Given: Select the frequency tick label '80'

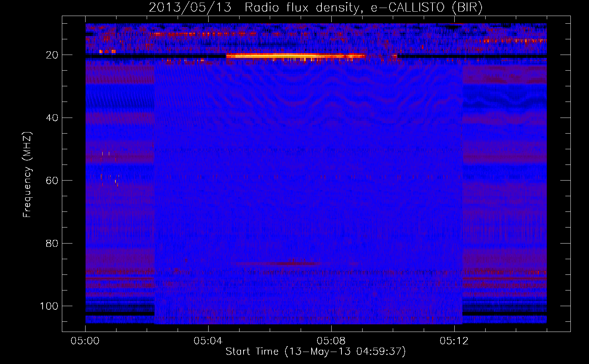Looking at the screenshot, I should [x=52, y=243].
